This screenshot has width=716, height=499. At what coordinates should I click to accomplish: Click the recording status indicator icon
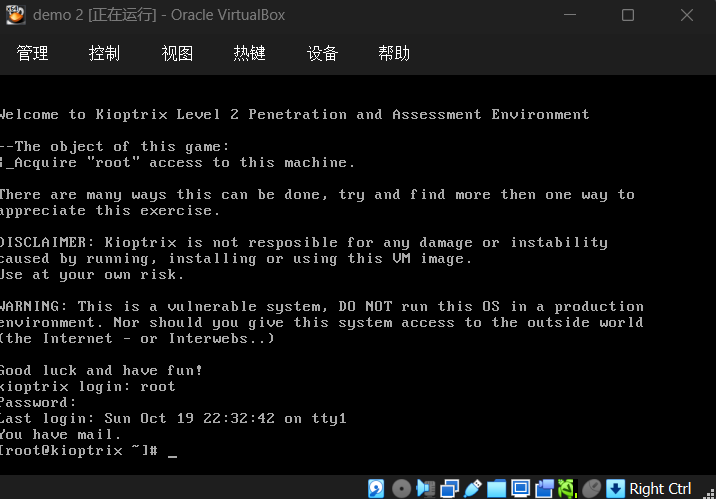click(544, 489)
